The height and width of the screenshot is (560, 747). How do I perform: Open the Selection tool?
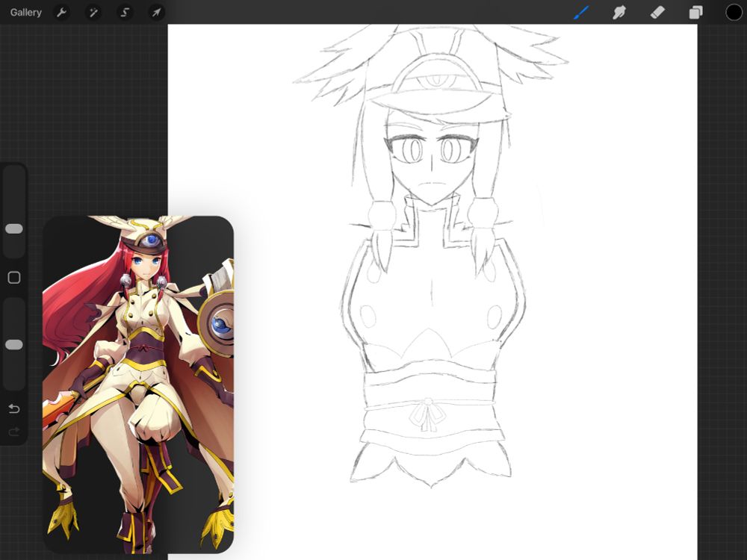[125, 13]
